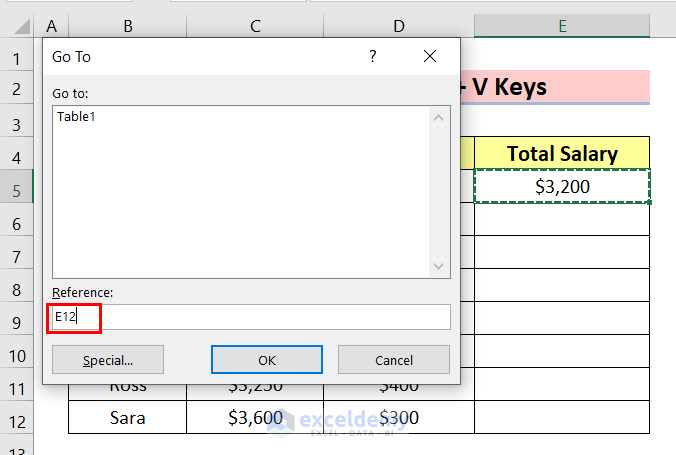Click Cancel in the Go To dialog

click(394, 360)
